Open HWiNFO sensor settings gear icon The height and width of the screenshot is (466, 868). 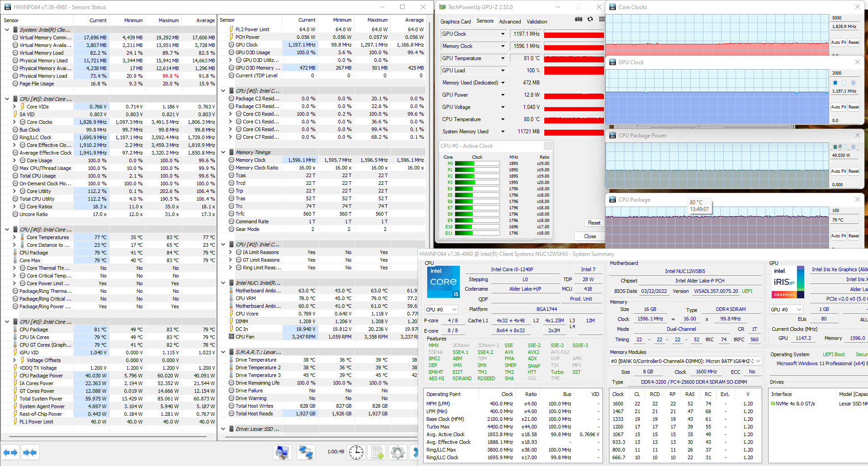(x=398, y=452)
